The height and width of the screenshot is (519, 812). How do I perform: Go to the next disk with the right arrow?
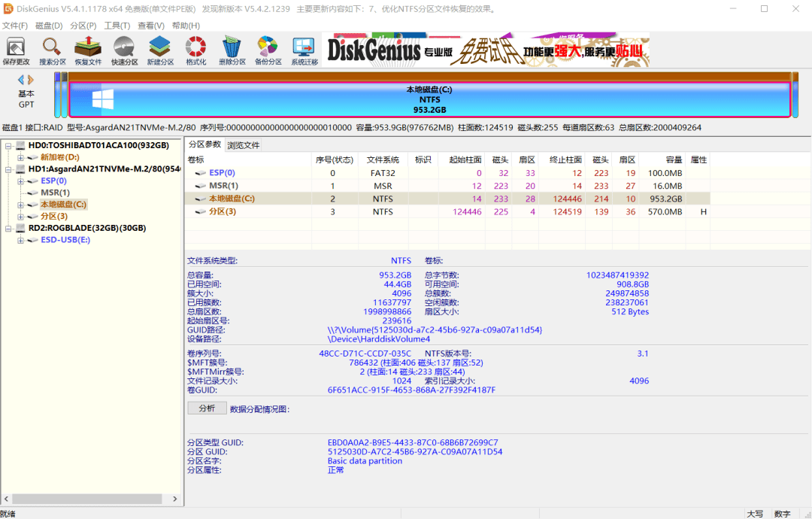31,80
